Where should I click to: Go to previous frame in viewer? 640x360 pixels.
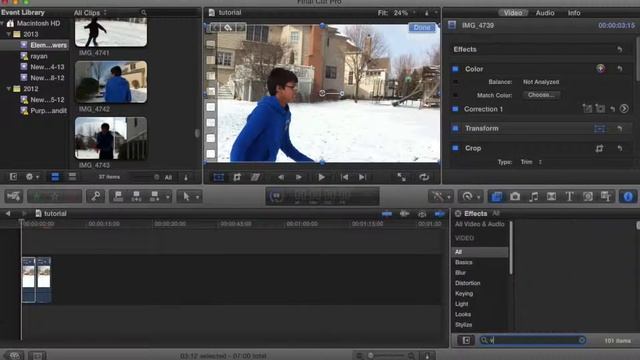pos(281,177)
